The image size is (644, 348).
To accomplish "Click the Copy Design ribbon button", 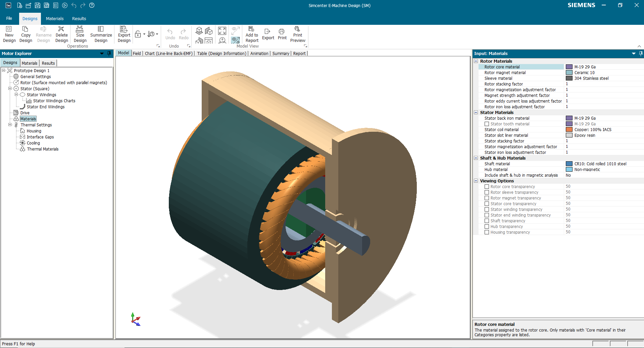I will coord(26,34).
